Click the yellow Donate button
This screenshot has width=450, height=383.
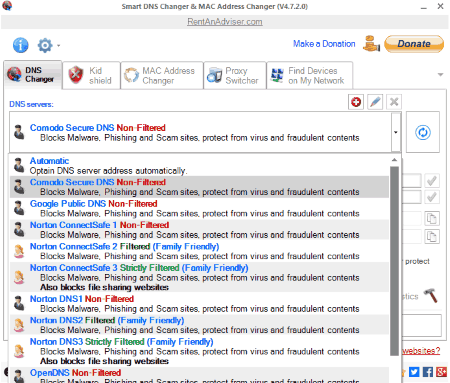tap(414, 44)
